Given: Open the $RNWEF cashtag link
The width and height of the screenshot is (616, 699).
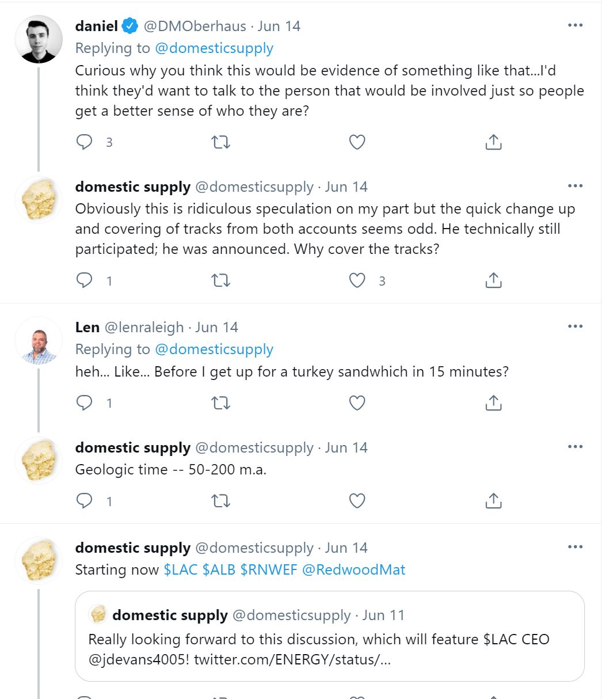Looking at the screenshot, I should (268, 569).
